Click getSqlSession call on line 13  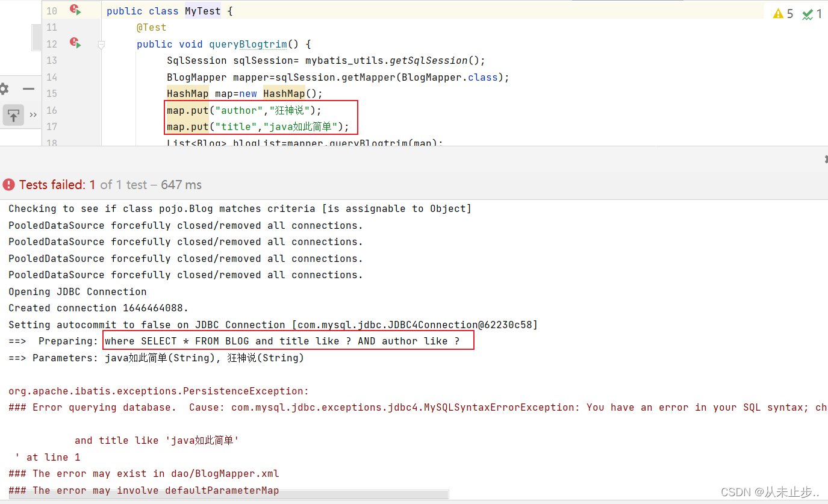[429, 60]
